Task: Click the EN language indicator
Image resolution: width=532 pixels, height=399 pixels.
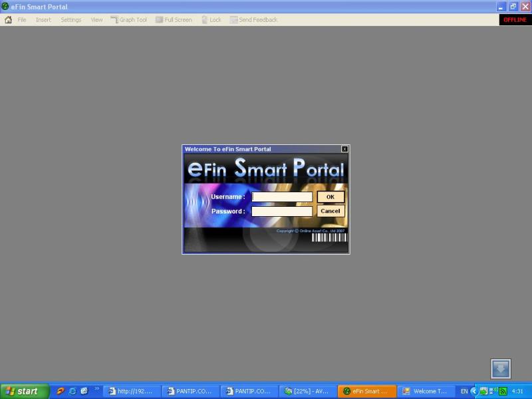Action: click(464, 391)
